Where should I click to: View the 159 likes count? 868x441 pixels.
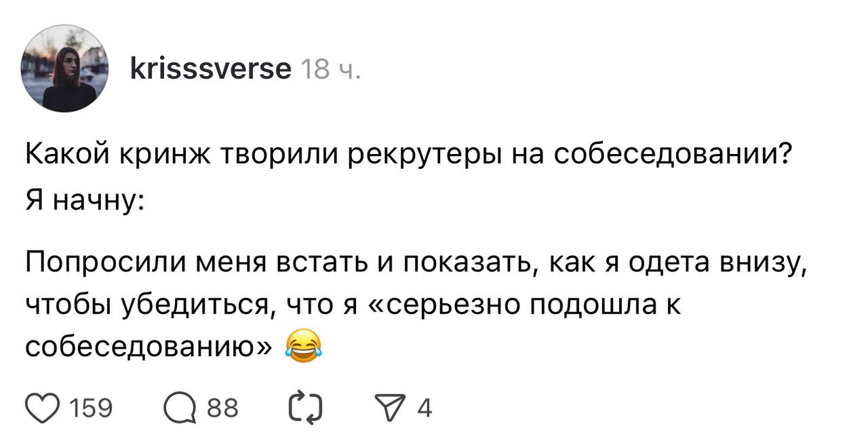point(91,408)
